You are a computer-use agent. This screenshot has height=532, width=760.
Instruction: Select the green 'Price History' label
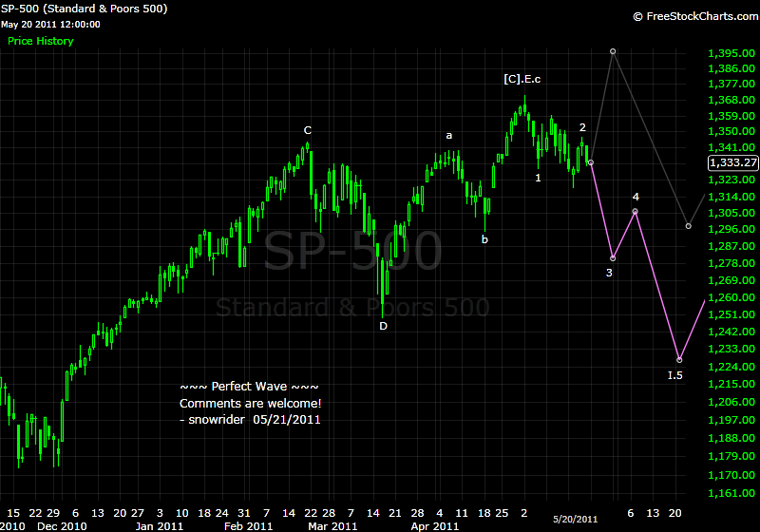41,41
